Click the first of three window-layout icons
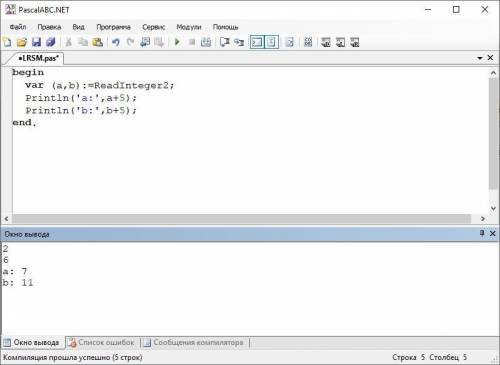Image resolution: width=500 pixels, height=365 pixels. (326, 42)
